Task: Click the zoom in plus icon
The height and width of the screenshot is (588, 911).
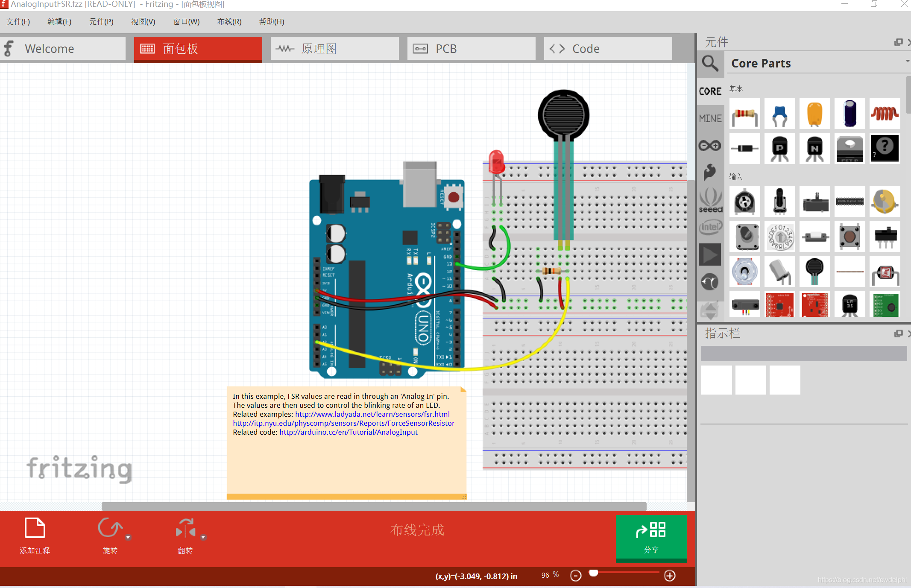Action: pos(670,576)
